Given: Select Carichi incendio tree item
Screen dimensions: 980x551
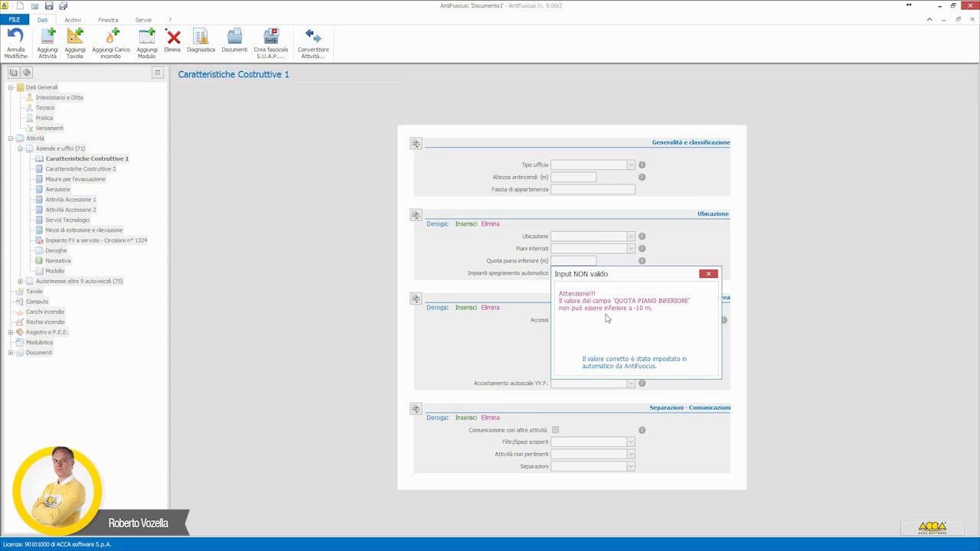Looking at the screenshot, I should pyautogui.click(x=45, y=311).
